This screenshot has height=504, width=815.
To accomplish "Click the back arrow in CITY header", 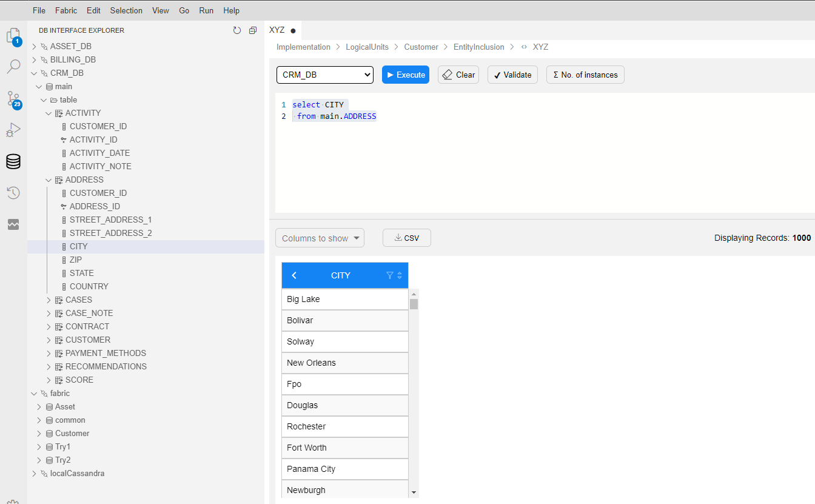I will (294, 275).
